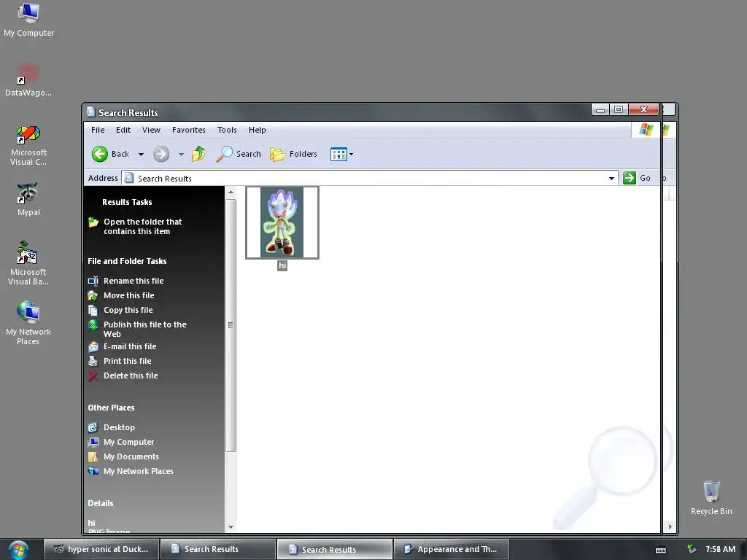Viewport: 747px width, 560px height.
Task: Open the Edit menu
Action: click(x=123, y=130)
